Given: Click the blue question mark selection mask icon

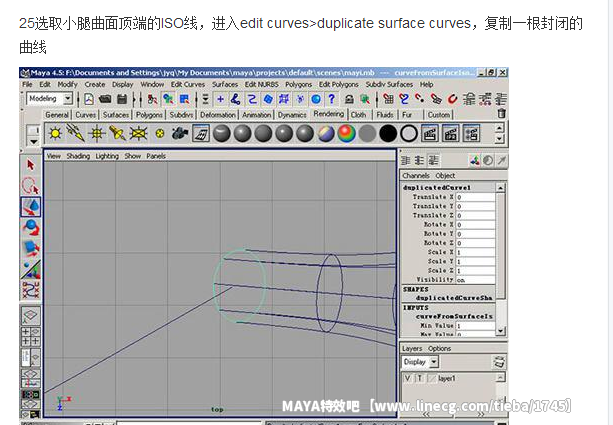Looking at the screenshot, I should (x=332, y=99).
